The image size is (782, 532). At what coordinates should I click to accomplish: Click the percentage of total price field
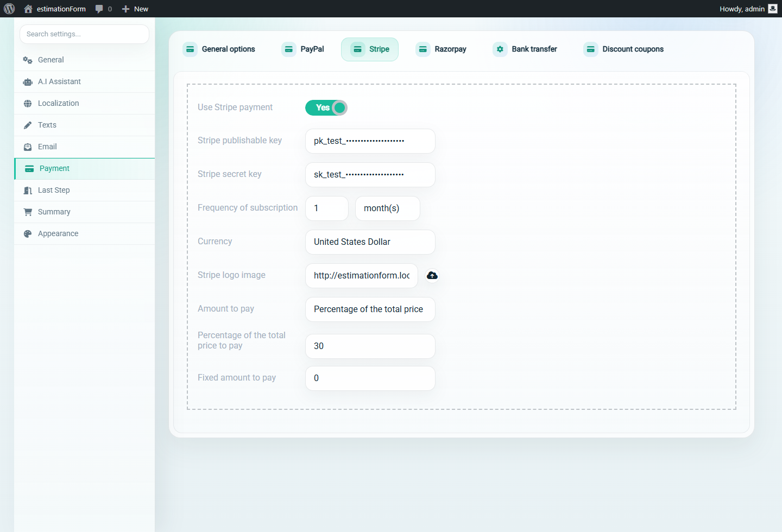click(x=370, y=346)
